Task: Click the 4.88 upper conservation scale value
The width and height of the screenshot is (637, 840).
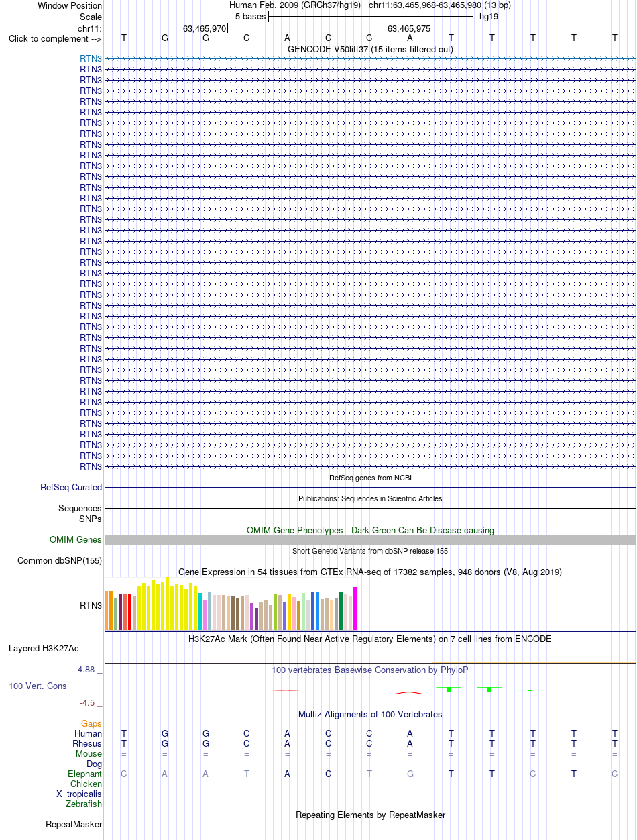Action: (x=90, y=670)
